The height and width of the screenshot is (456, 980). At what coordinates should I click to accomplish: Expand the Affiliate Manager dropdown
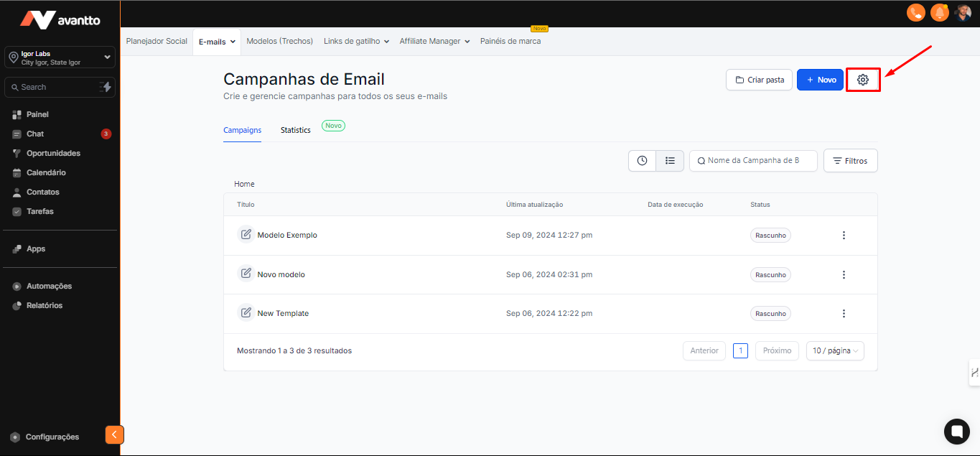(x=434, y=42)
